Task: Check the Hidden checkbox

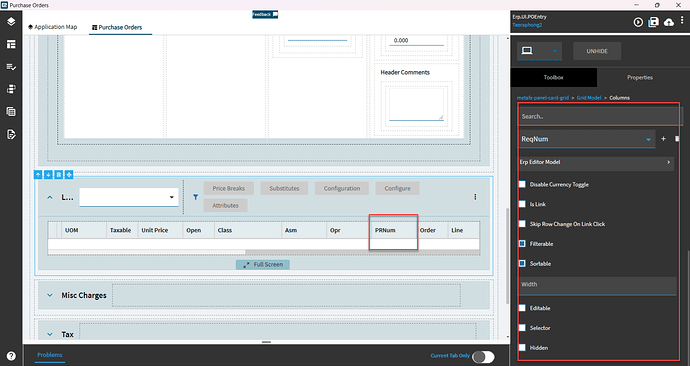Action: pos(522,348)
